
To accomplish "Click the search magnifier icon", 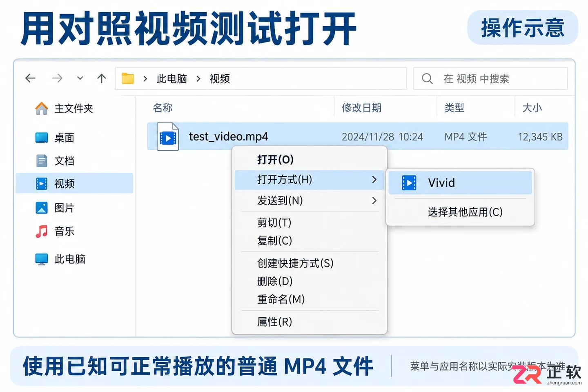I will click(427, 78).
